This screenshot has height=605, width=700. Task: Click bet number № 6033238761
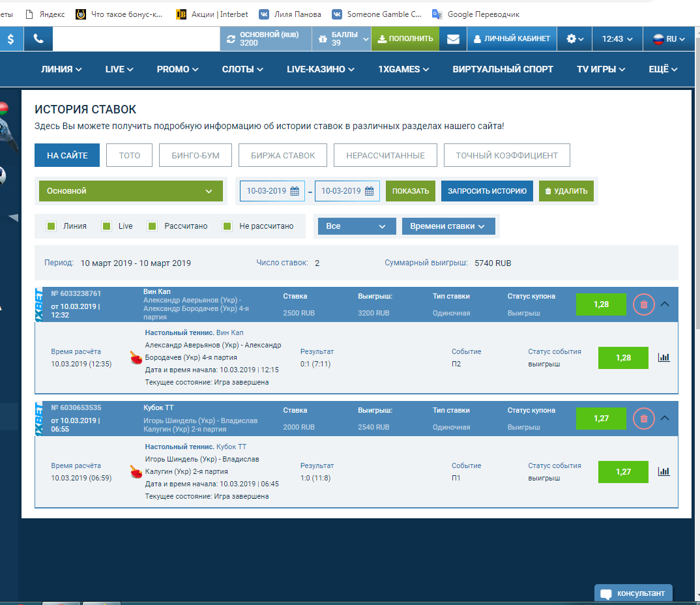pyautogui.click(x=76, y=294)
